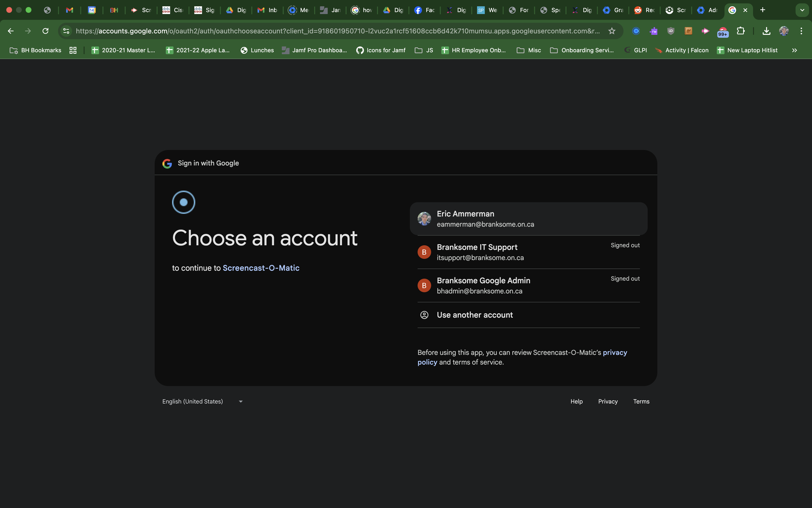Open the BH Bookmarks folder

(36, 50)
